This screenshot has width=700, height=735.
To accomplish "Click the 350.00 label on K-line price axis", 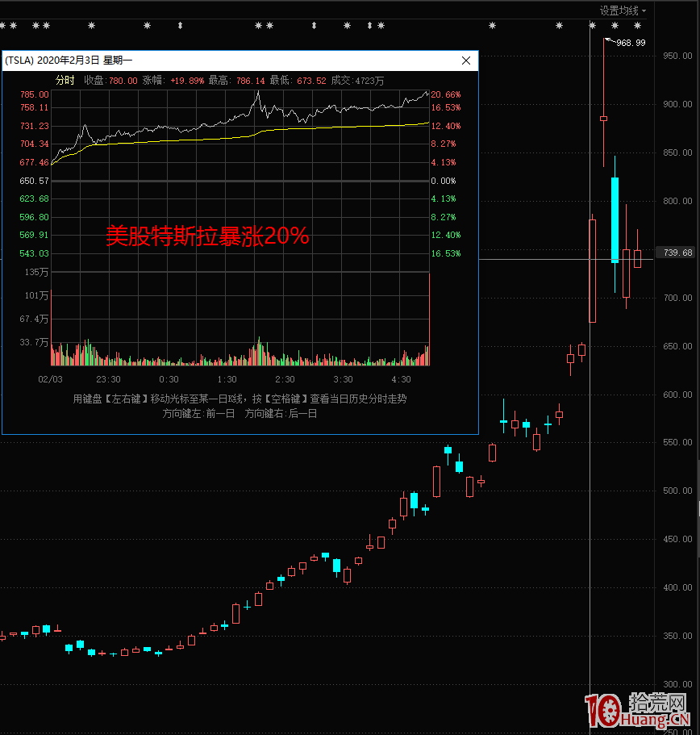I will click(677, 636).
